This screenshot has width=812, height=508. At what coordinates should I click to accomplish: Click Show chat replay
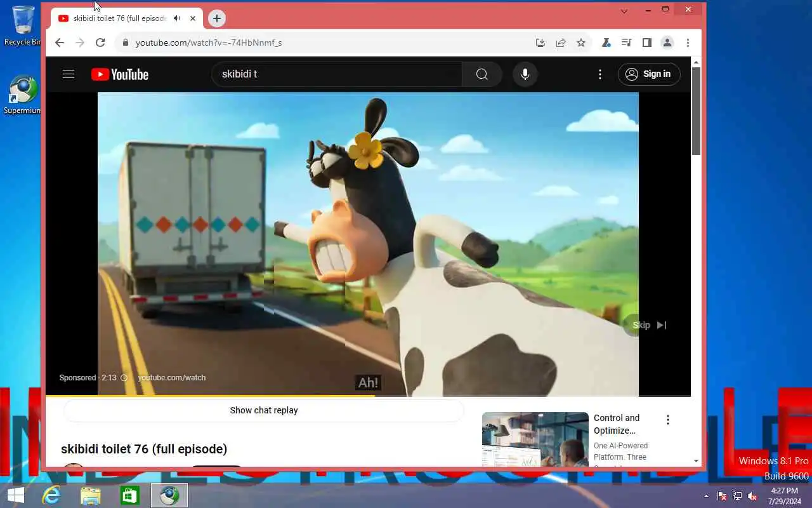click(264, 410)
